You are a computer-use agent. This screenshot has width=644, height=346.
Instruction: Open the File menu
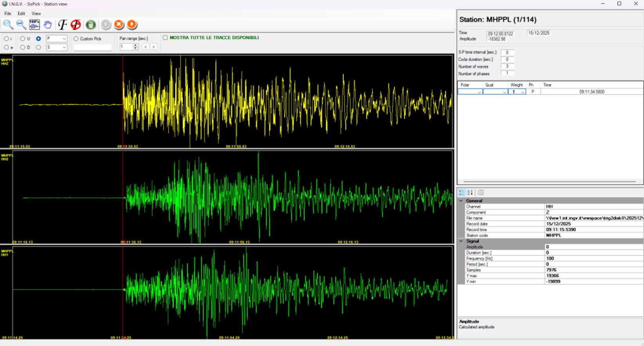tap(7, 13)
